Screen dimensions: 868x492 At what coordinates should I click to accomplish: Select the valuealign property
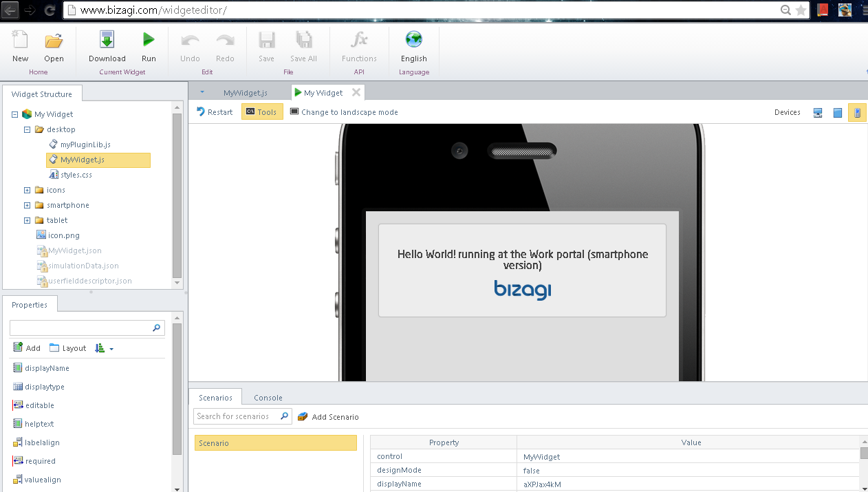[x=36, y=480]
